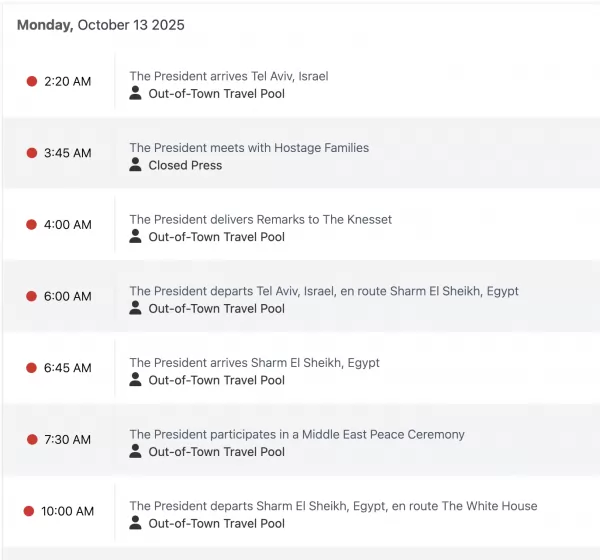The image size is (600, 560).
Task: Open the Middle East Peace Ceremony event
Action: 297,434
